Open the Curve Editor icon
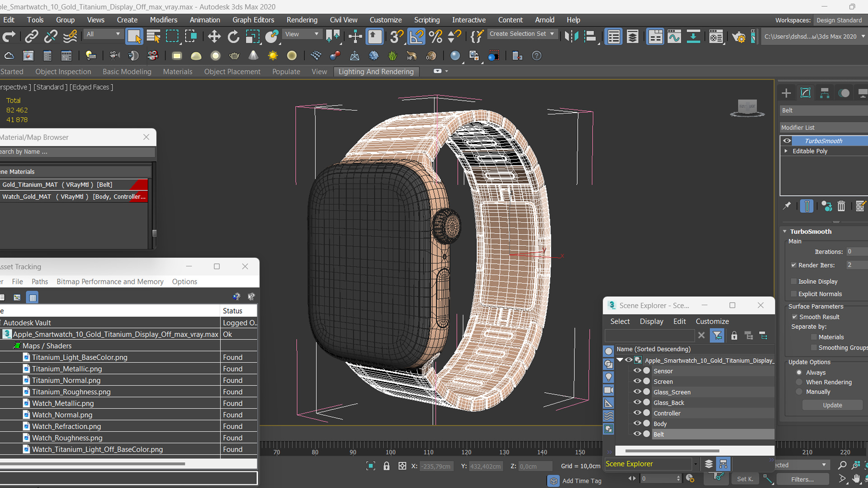This screenshot has width=868, height=488. 674,37
